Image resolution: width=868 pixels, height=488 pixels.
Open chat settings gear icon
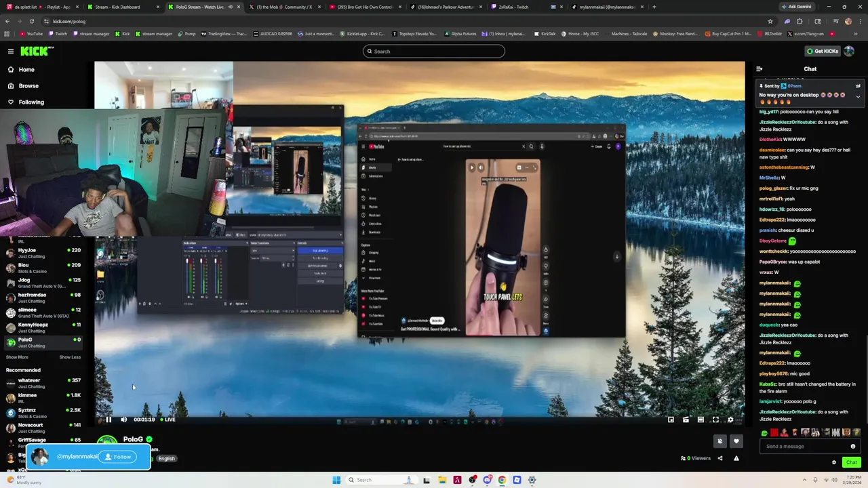pyautogui.click(x=834, y=462)
